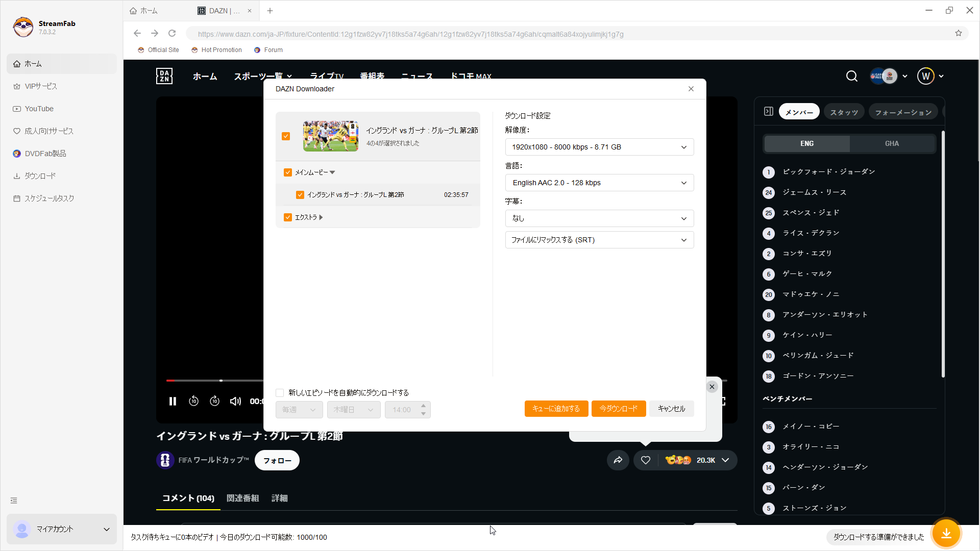This screenshot has height=551, width=980.
Task: Open the English AAC 2.0 audio dropdown
Action: 599,183
